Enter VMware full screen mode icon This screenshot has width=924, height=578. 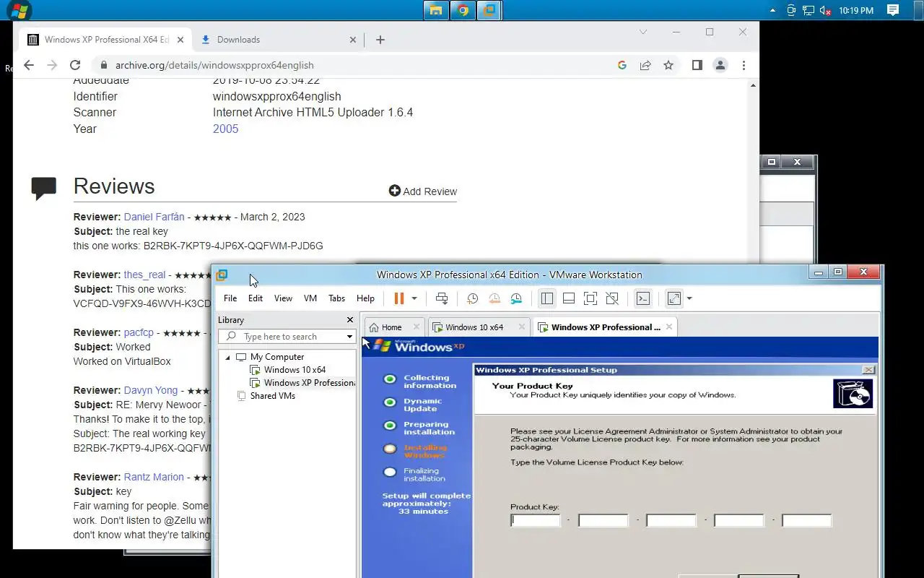[x=590, y=298]
